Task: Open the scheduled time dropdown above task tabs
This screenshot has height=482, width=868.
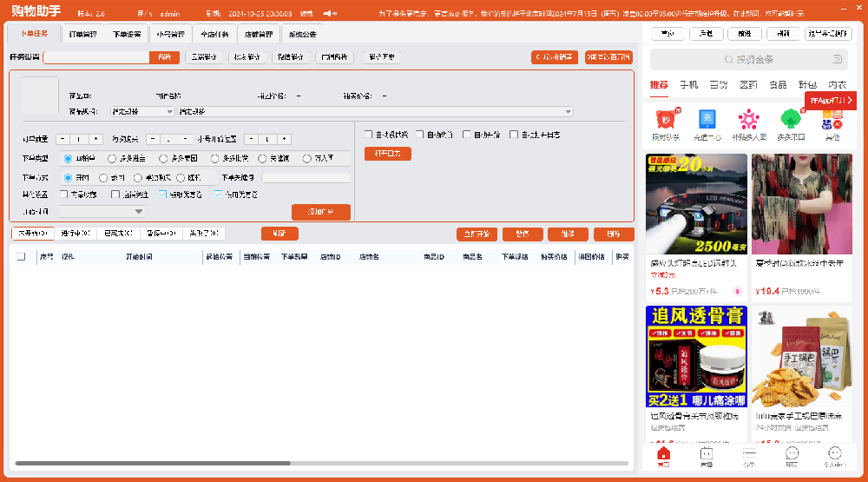Action: click(x=102, y=211)
